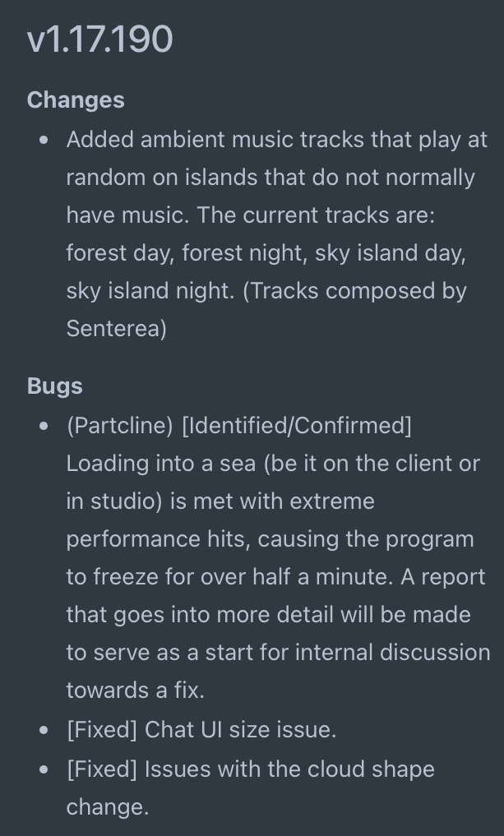Click the composer name 'Senterea)'
The height and width of the screenshot is (836, 504).
tap(117, 329)
